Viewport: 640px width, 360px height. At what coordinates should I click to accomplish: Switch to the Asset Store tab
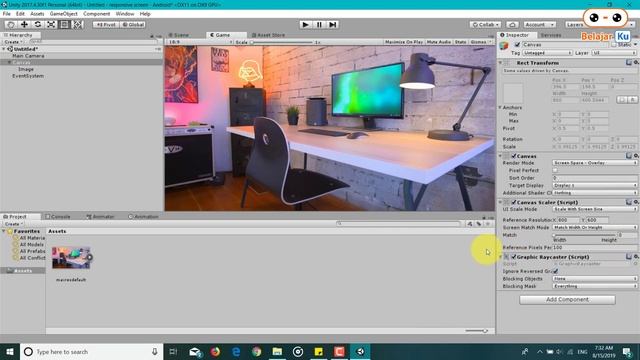(x=269, y=35)
